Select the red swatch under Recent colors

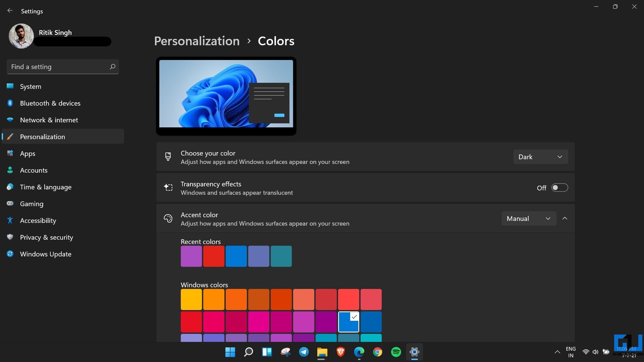pyautogui.click(x=214, y=256)
